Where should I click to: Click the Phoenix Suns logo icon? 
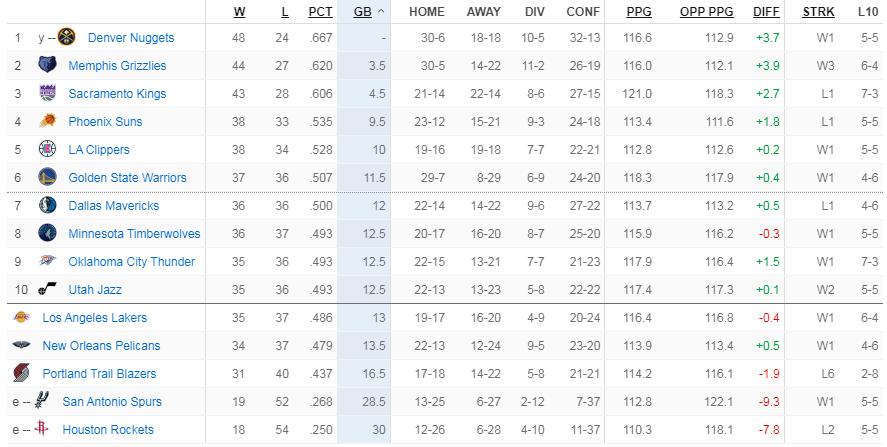pyautogui.click(x=48, y=122)
